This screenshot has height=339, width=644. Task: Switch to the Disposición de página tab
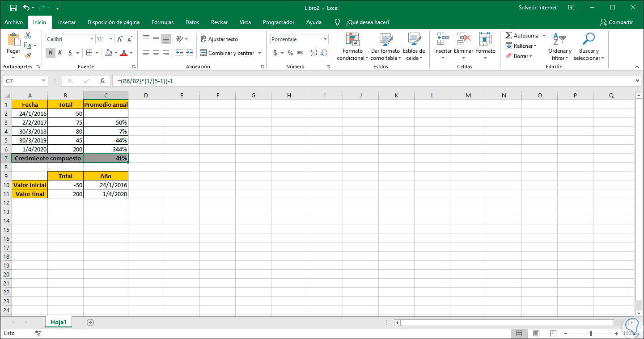tap(114, 22)
